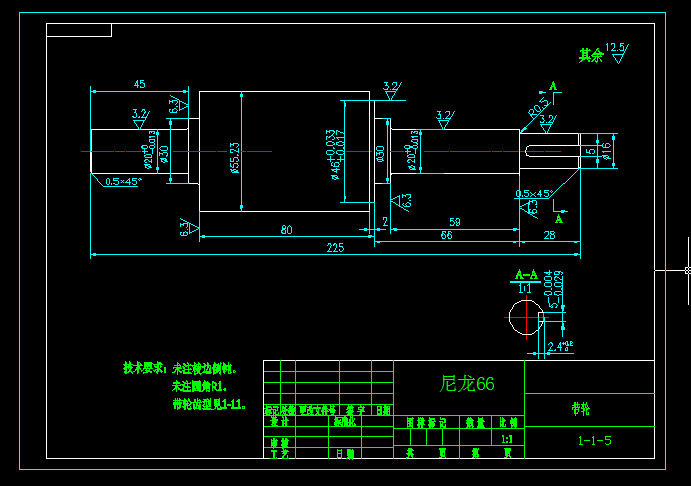Pick the ø16 diameter dimension
The height and width of the screenshot is (486, 691).
click(607, 151)
